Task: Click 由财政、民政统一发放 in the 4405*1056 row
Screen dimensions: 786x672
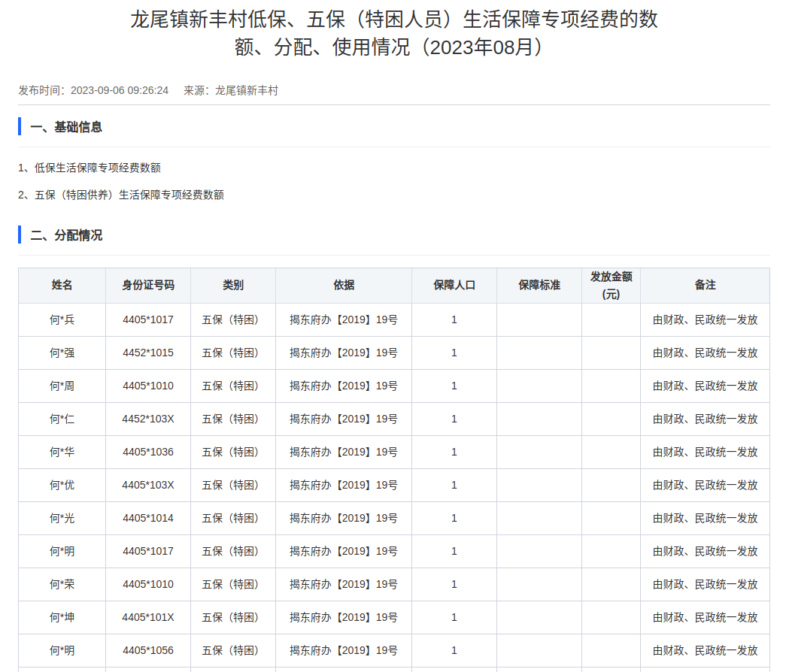Action: (x=705, y=650)
